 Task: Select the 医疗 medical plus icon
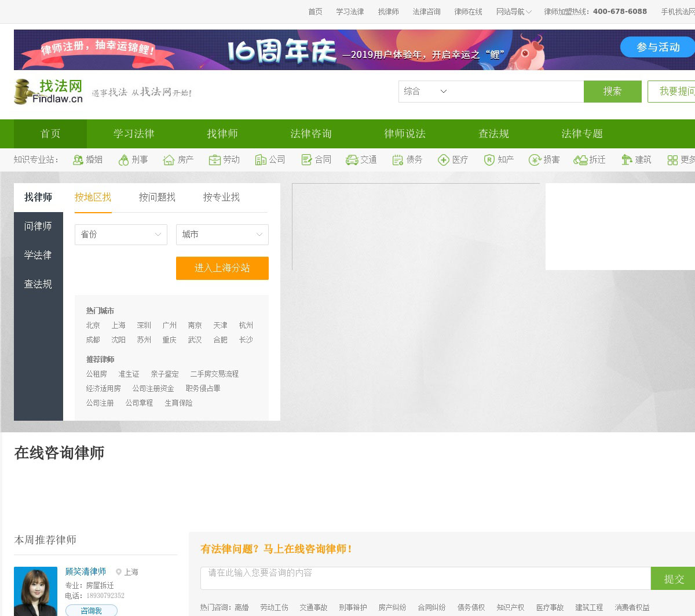[x=444, y=160]
